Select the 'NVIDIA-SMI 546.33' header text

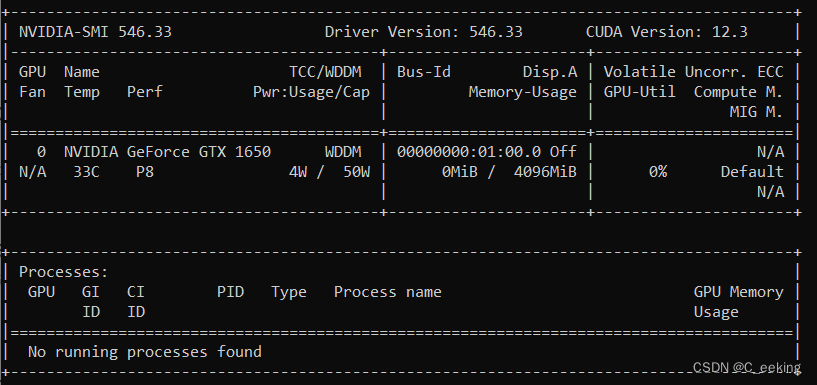click(x=95, y=32)
